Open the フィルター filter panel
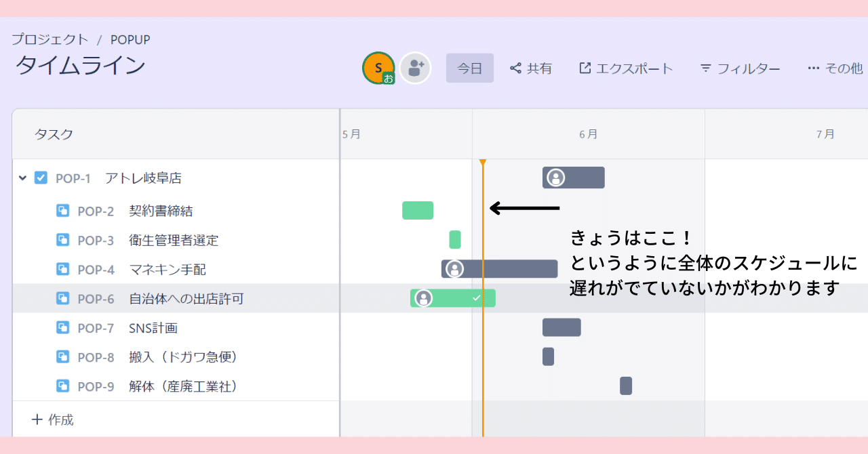Screen dimensions: 868x454 tap(740, 68)
